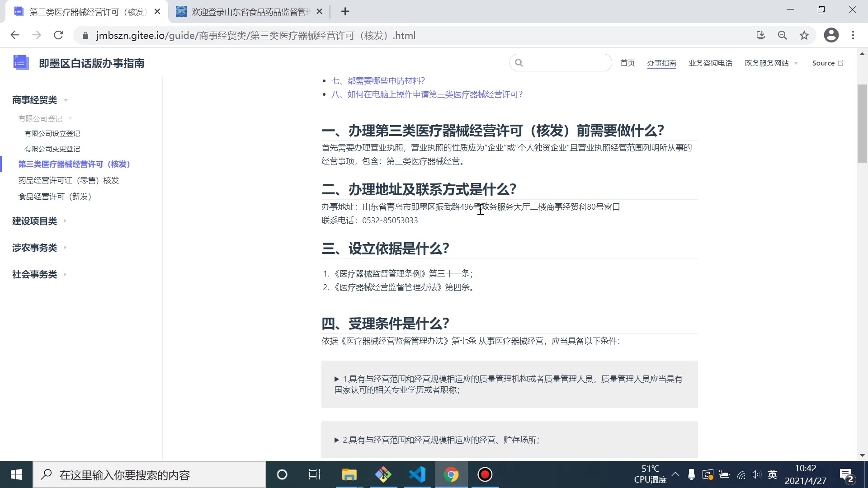The width and height of the screenshot is (868, 488).
Task: Click the taskbar clock 10:42
Action: 806,469
